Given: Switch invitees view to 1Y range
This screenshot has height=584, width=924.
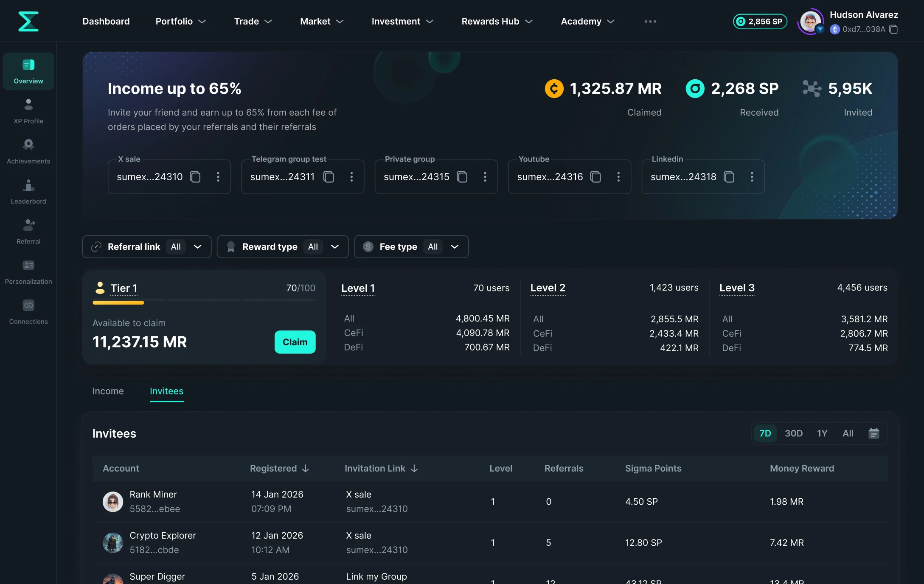Looking at the screenshot, I should (822, 433).
